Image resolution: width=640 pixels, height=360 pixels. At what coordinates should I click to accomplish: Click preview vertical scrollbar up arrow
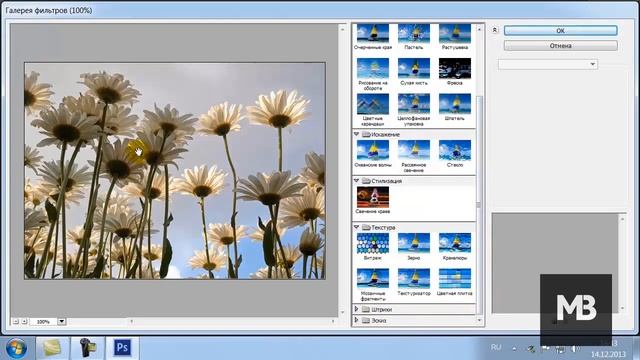coord(342,29)
